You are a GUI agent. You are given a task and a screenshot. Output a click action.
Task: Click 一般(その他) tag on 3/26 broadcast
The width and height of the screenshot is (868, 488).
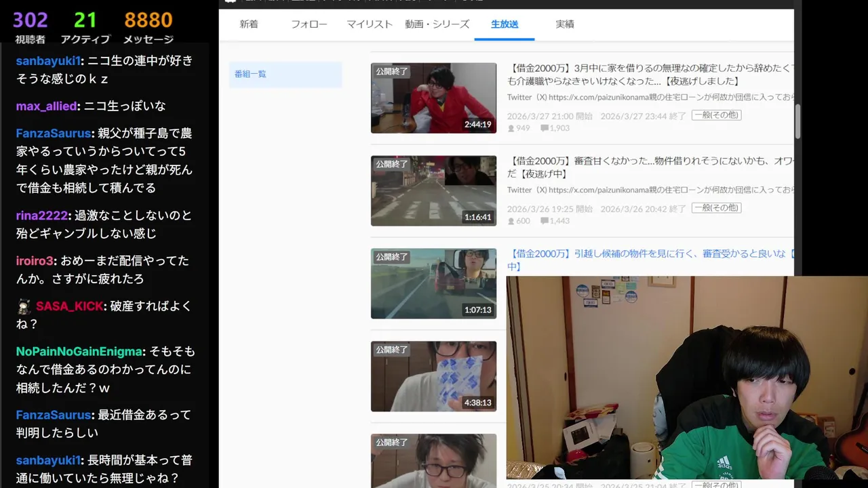pyautogui.click(x=716, y=208)
